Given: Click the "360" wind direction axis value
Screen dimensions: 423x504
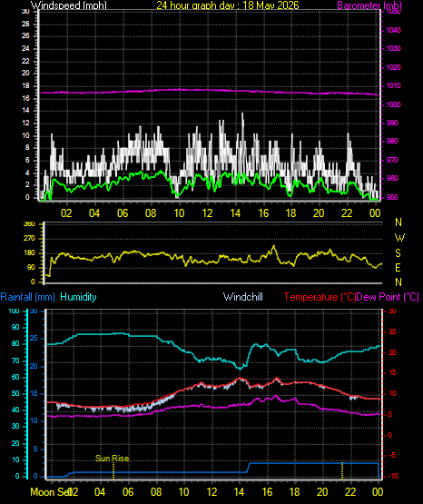Looking at the screenshot, I should point(29,224).
